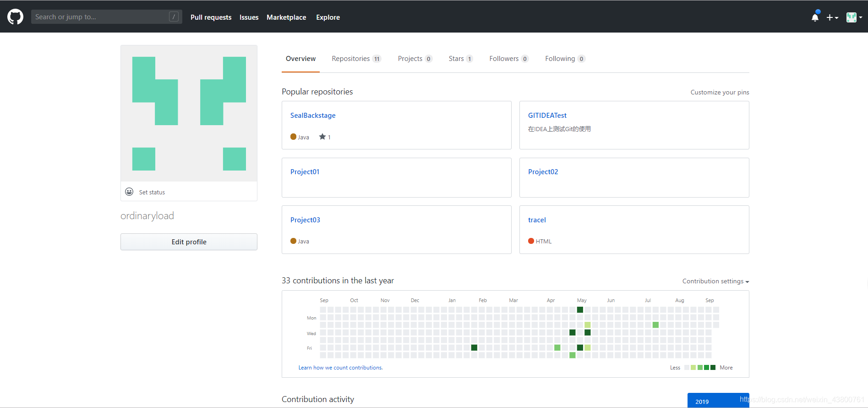Open Issues in the top nav
This screenshot has width=868, height=408.
(x=249, y=17)
